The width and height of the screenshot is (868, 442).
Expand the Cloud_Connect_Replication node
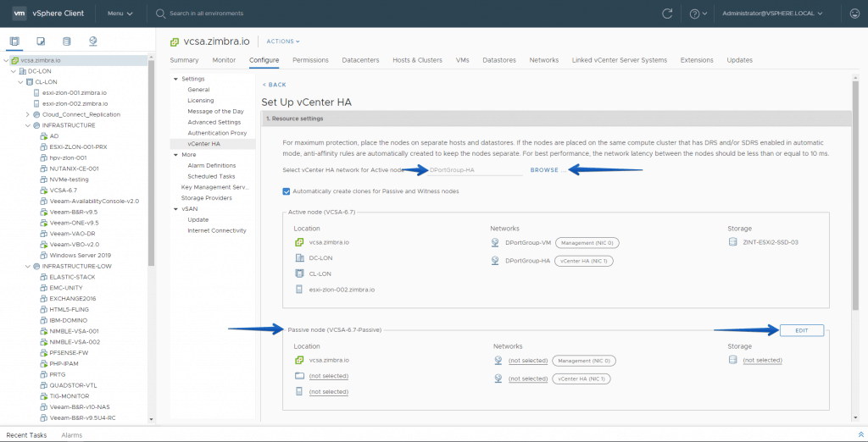[28, 114]
